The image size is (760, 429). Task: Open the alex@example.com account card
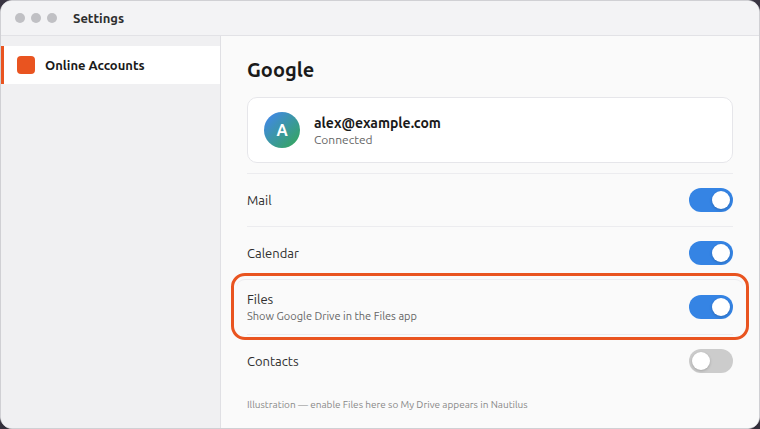(x=490, y=130)
